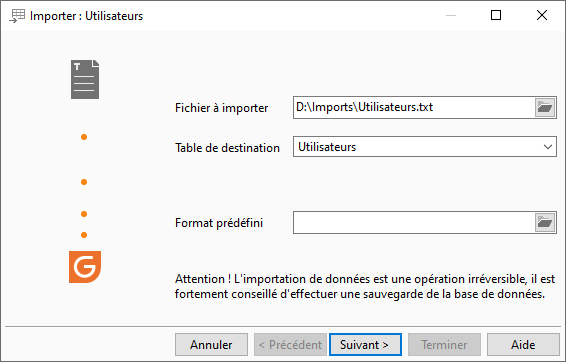Go to next step with Suivant
This screenshot has width=566, height=362.
point(365,345)
